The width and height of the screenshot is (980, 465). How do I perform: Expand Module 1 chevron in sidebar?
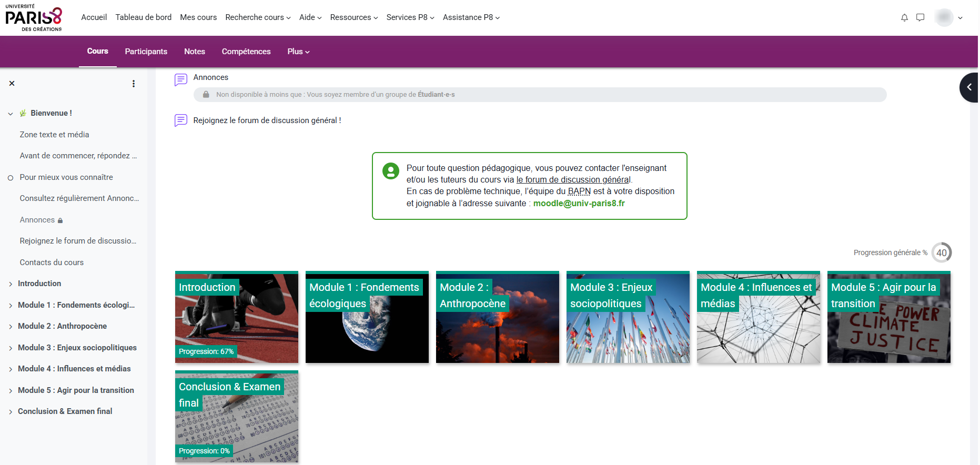point(11,306)
